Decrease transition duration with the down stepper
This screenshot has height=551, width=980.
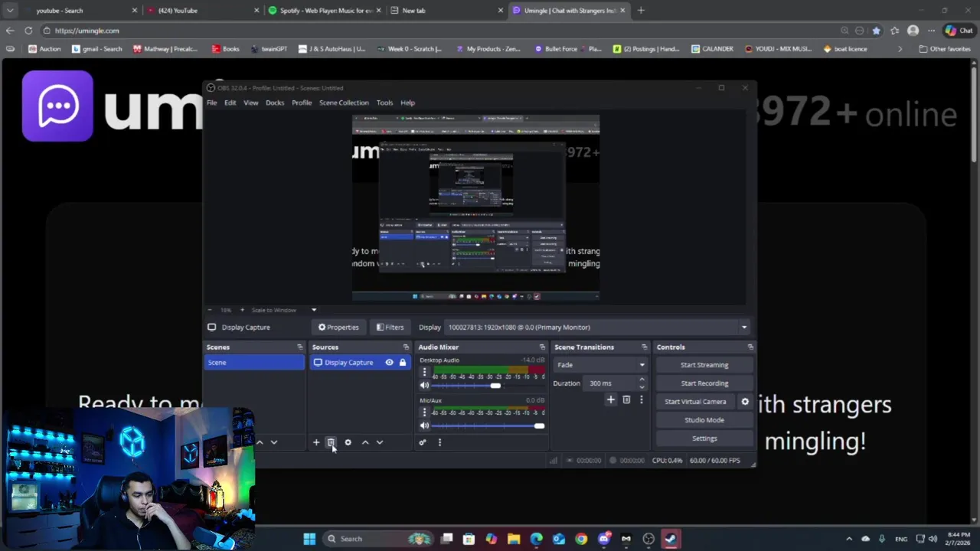tap(642, 386)
